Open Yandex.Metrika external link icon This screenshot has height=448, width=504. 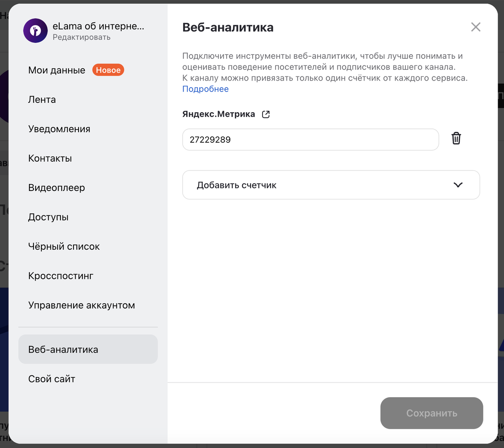click(x=266, y=114)
